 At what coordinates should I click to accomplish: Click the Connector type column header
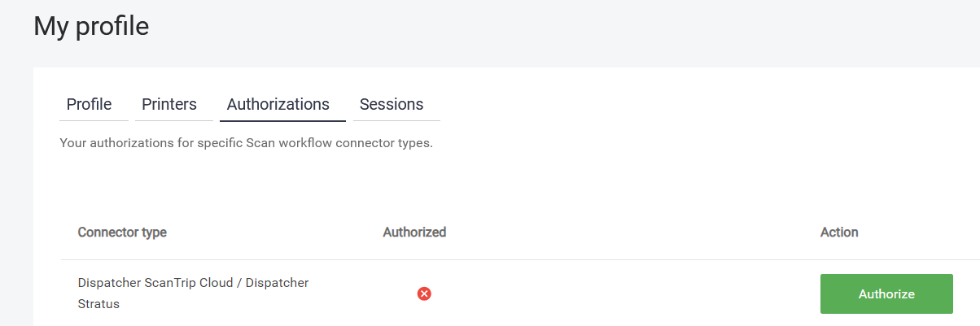point(122,232)
